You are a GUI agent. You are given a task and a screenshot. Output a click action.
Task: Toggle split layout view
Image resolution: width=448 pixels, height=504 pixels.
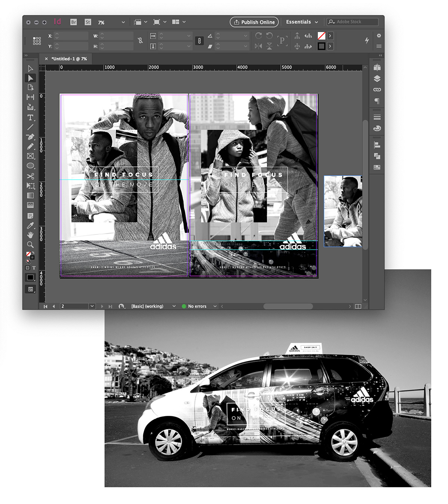(x=358, y=306)
